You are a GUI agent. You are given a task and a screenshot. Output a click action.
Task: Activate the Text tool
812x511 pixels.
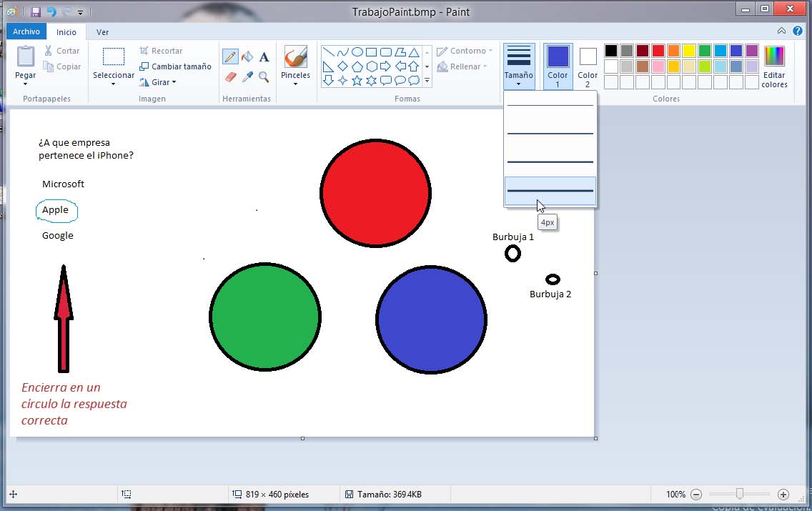tap(264, 57)
